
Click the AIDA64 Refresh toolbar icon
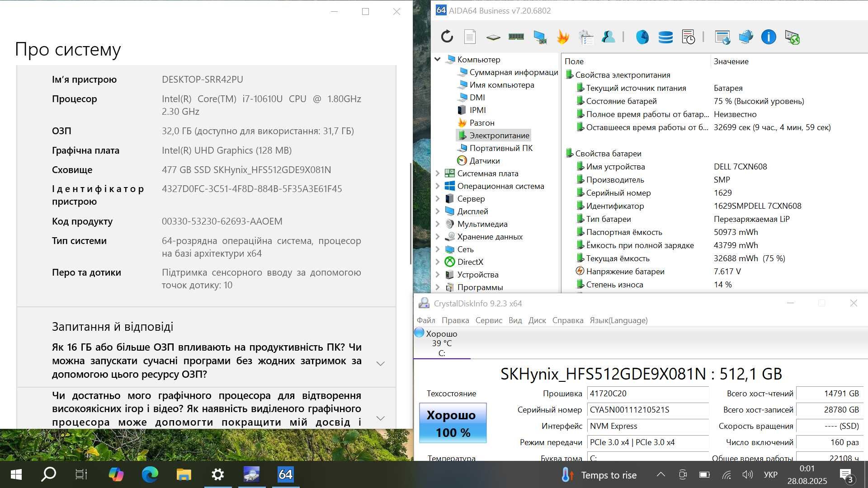pos(447,37)
